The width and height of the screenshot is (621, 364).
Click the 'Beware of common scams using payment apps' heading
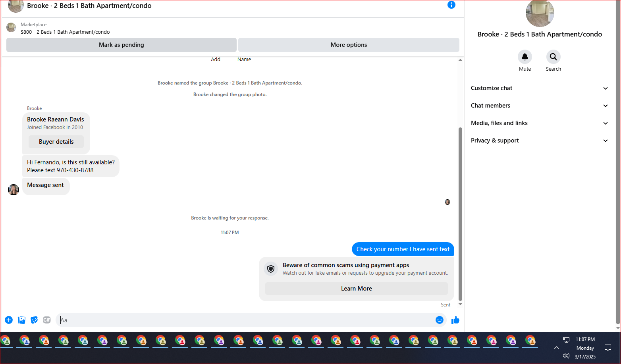346,265
